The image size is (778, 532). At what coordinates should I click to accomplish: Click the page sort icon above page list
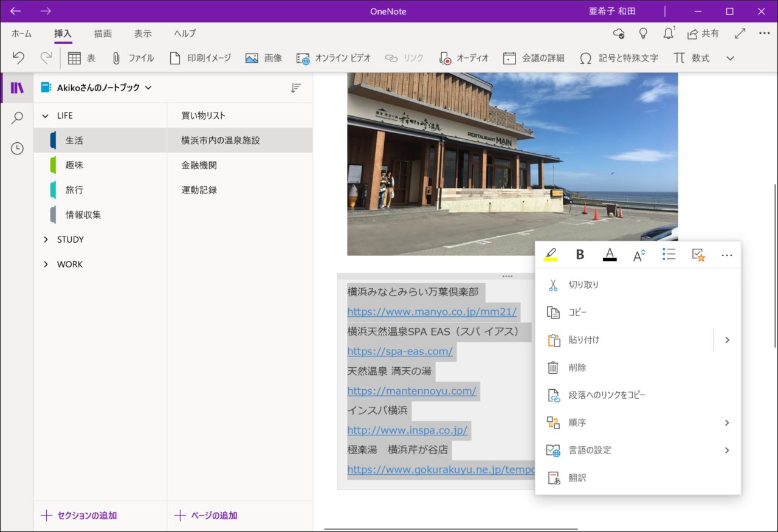pyautogui.click(x=296, y=88)
